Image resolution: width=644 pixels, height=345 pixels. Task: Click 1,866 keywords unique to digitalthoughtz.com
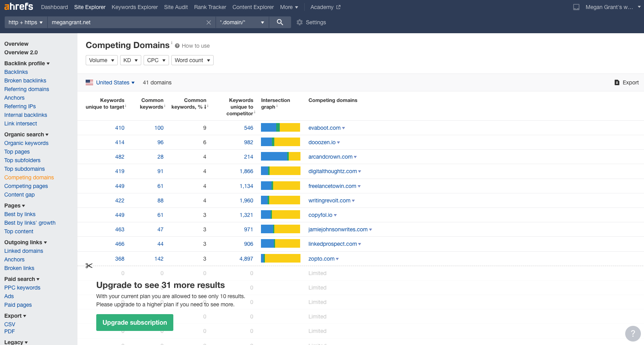click(246, 171)
